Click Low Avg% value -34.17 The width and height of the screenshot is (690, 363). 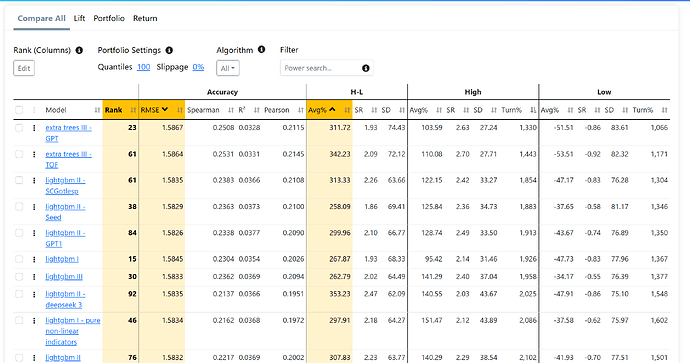[x=563, y=277]
